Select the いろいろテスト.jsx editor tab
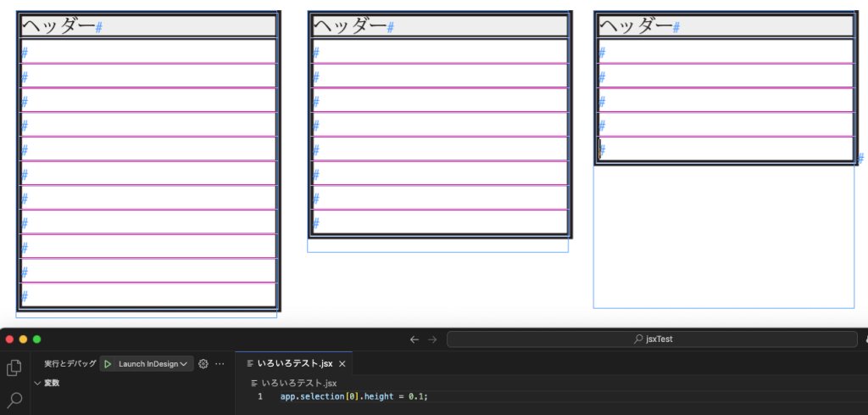 (289, 363)
